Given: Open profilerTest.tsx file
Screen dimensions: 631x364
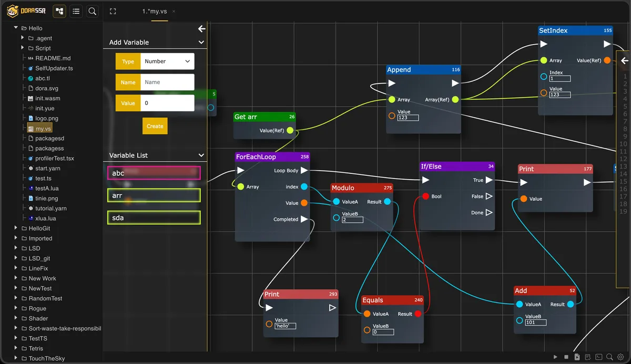Looking at the screenshot, I should tap(55, 158).
